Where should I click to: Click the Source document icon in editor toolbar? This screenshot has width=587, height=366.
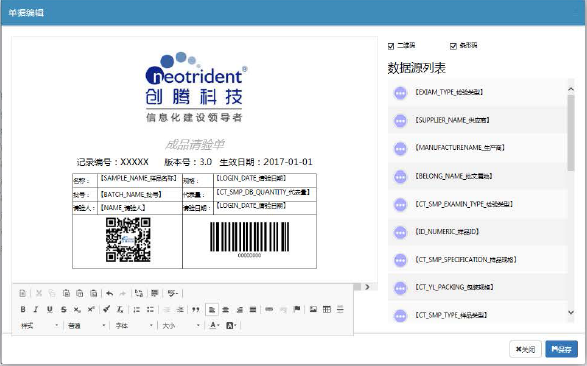(x=22, y=293)
